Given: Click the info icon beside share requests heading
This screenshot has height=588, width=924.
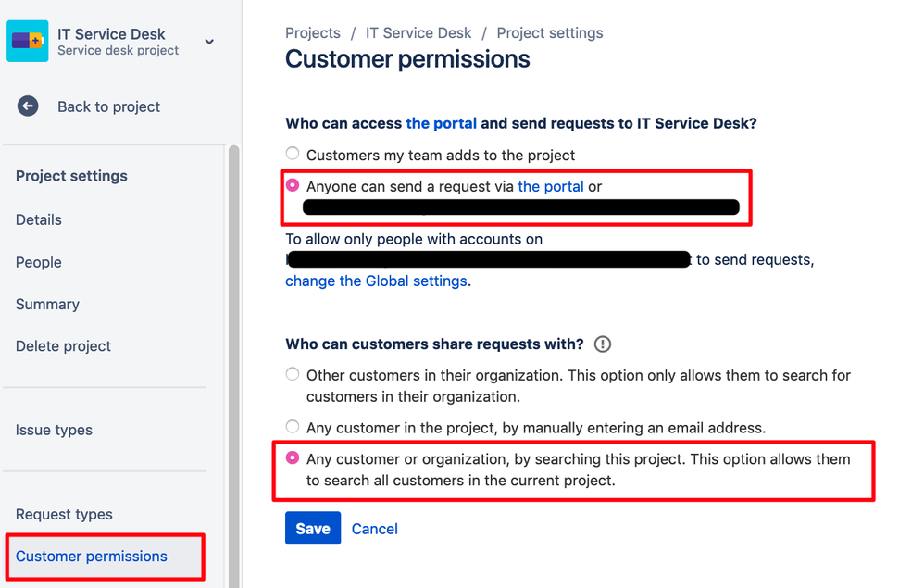Looking at the screenshot, I should click(602, 344).
